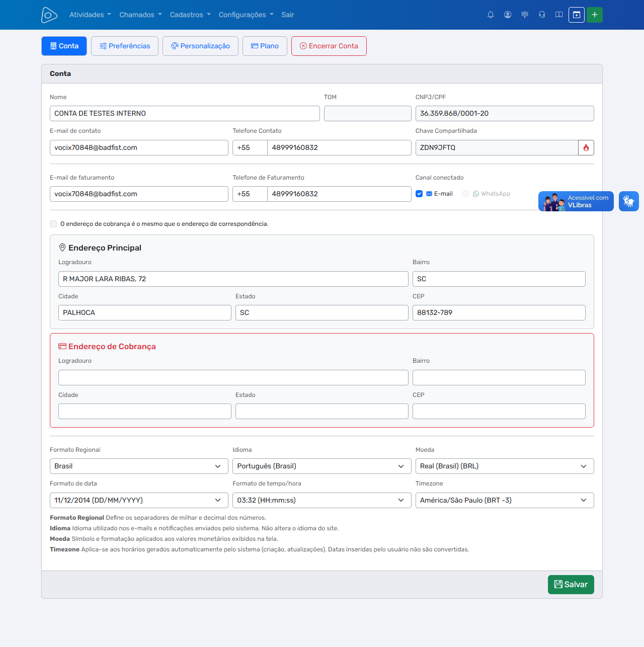Screen dimensions: 644x647
Task: Open the Timezone dropdown
Action: click(x=505, y=500)
